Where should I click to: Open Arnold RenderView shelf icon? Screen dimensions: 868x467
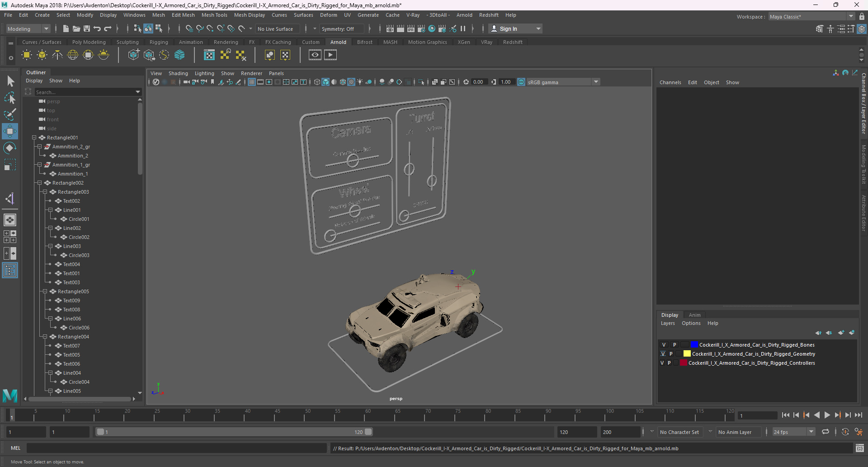pos(315,55)
